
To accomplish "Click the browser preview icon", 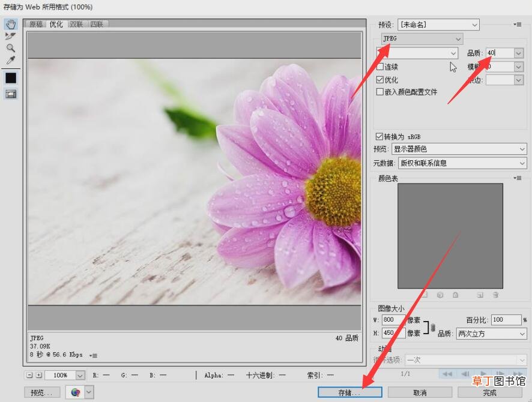I will (x=75, y=392).
